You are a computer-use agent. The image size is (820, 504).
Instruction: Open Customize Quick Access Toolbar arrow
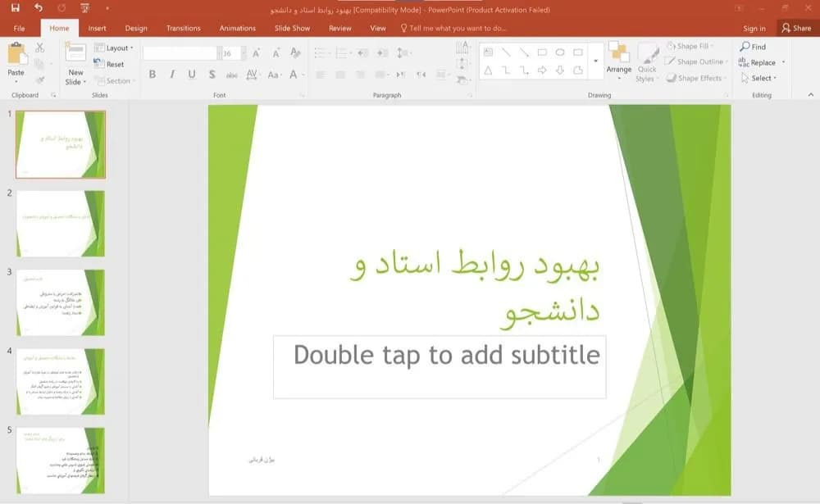pyautogui.click(x=107, y=8)
